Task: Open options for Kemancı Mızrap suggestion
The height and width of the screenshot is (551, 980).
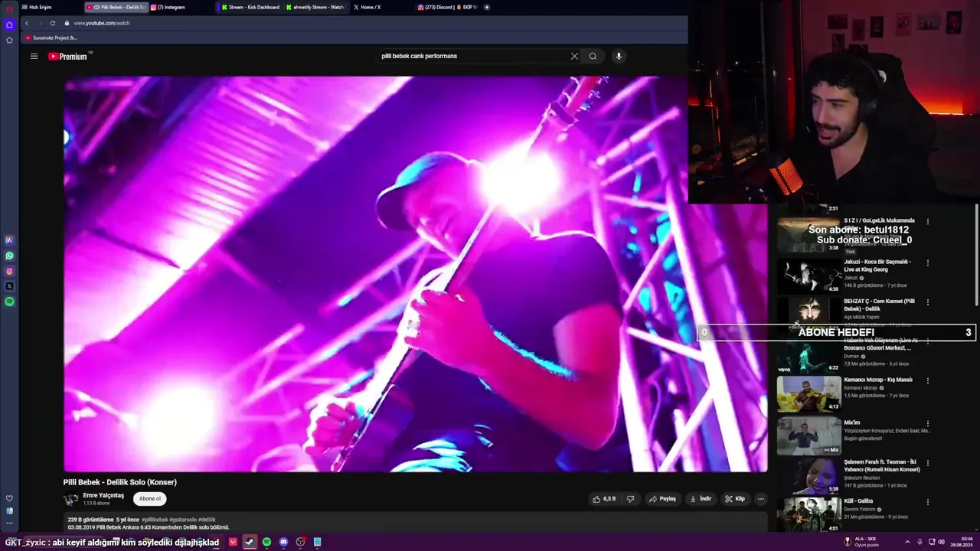Action: [x=927, y=380]
